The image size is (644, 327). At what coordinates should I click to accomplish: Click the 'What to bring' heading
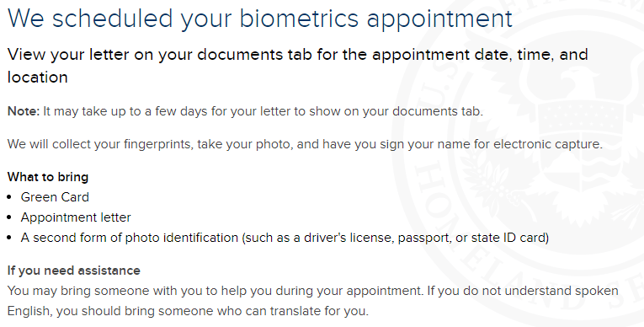48,177
